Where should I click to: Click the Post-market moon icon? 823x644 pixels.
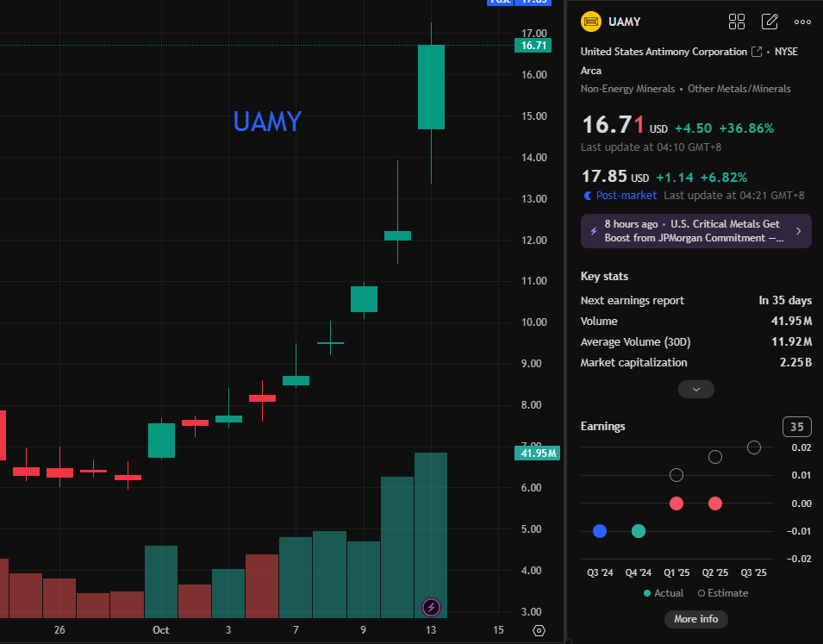[588, 196]
